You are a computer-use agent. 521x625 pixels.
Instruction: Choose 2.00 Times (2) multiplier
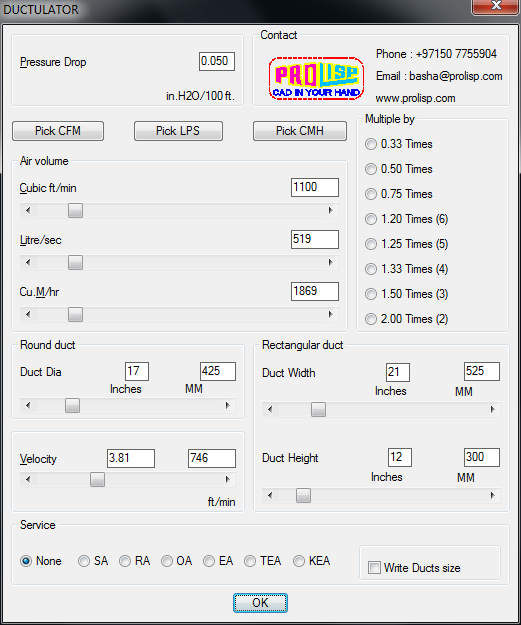click(407, 319)
